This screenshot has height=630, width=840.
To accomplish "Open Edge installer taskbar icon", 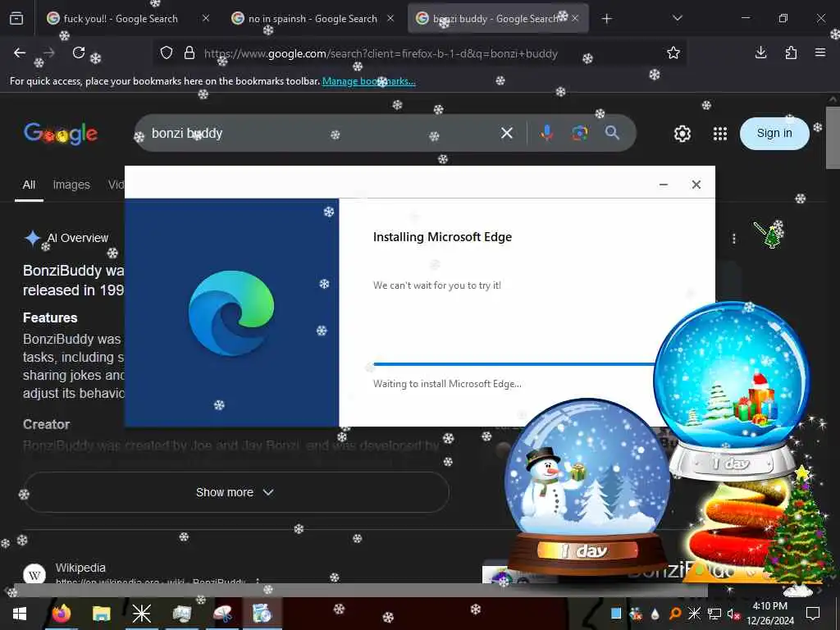I will click(262, 614).
